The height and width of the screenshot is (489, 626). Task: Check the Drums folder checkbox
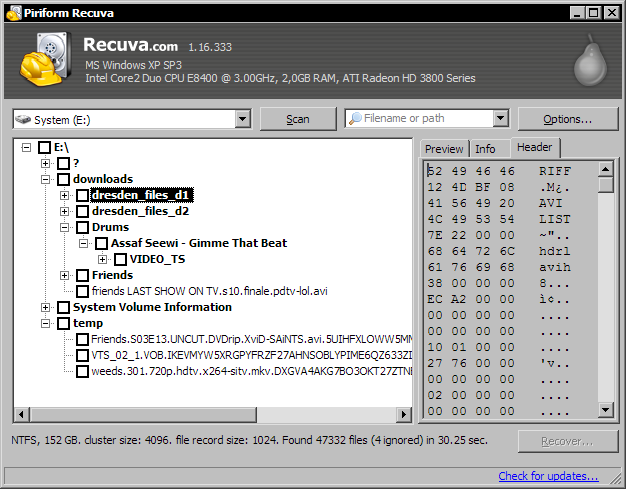point(83,227)
